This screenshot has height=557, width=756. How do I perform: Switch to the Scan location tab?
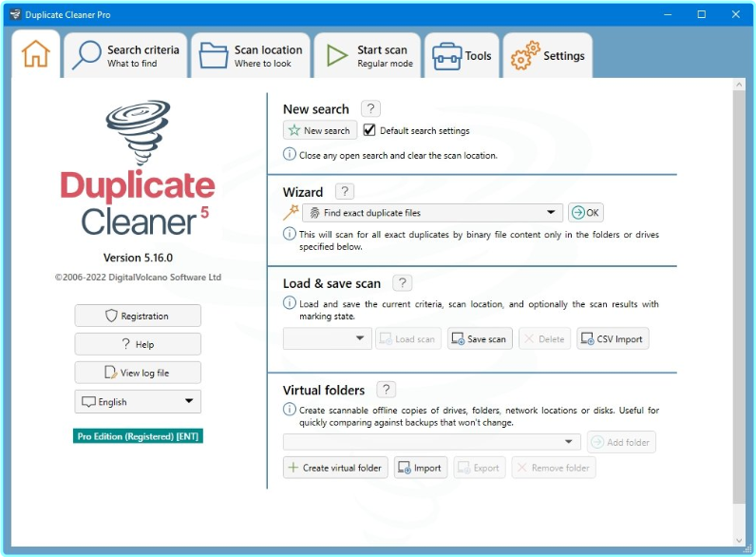[251, 56]
